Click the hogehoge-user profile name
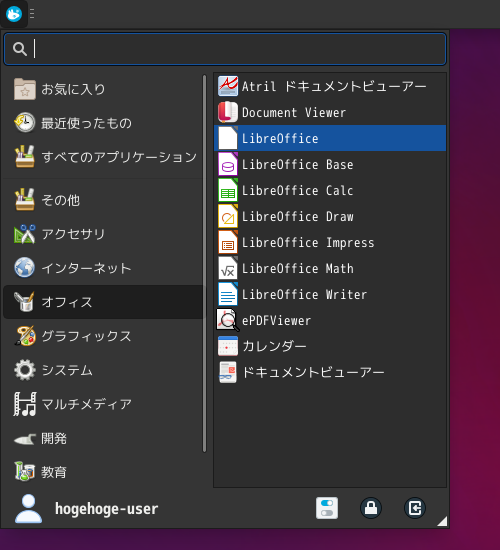 click(107, 509)
